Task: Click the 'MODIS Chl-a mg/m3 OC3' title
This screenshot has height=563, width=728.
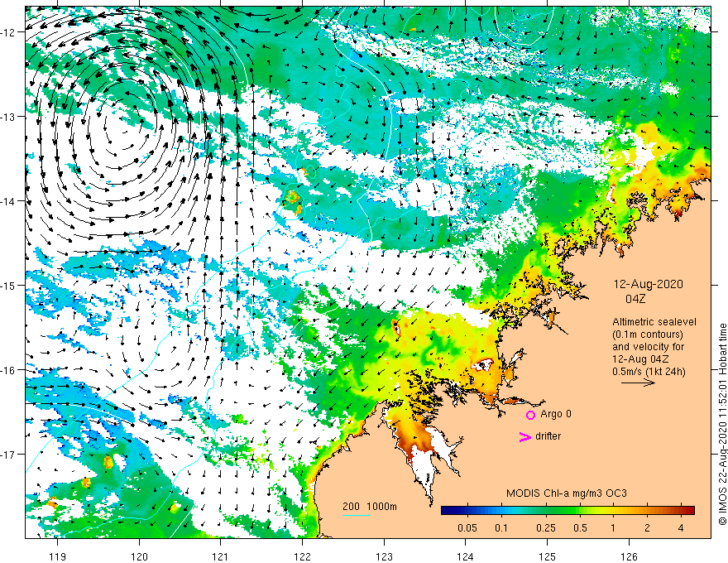Action: (566, 493)
